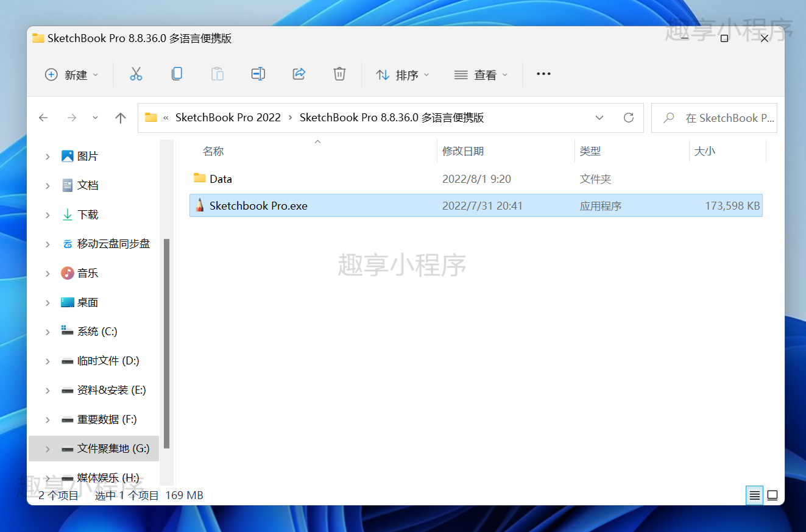Expand the 资料&安装 (E:) node
806x532 pixels.
48,391
